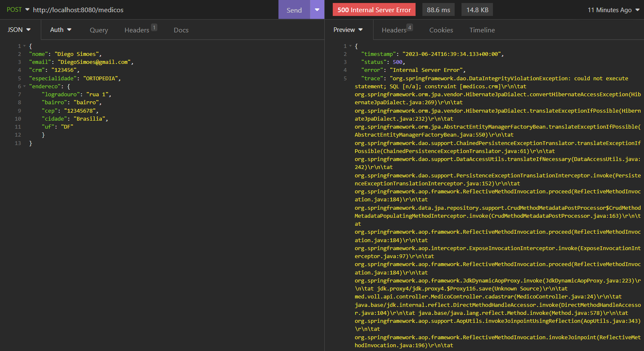This screenshot has height=351, width=644.
Task: Click the "trace" key in response
Action: [372, 78]
